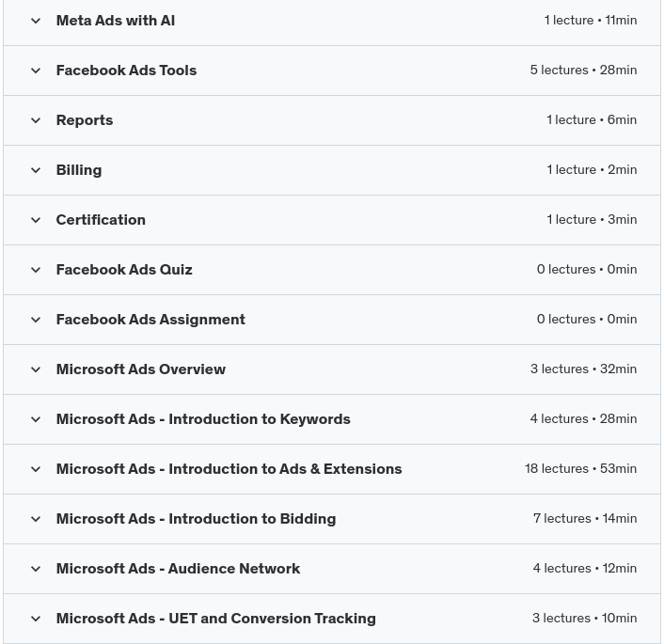Open the Microsoft Ads Audience Network title
The image size is (664, 644).
tap(178, 569)
